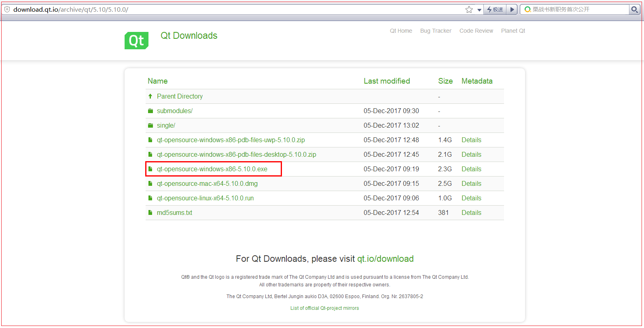Go to Parent Directory
The image size is (644, 328).
180,96
